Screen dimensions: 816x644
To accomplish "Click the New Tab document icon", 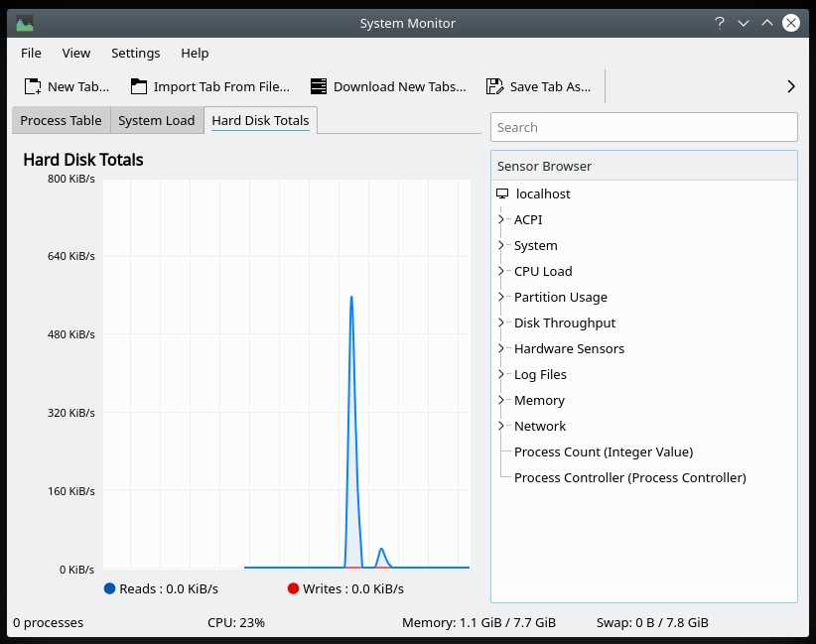I will [33, 86].
